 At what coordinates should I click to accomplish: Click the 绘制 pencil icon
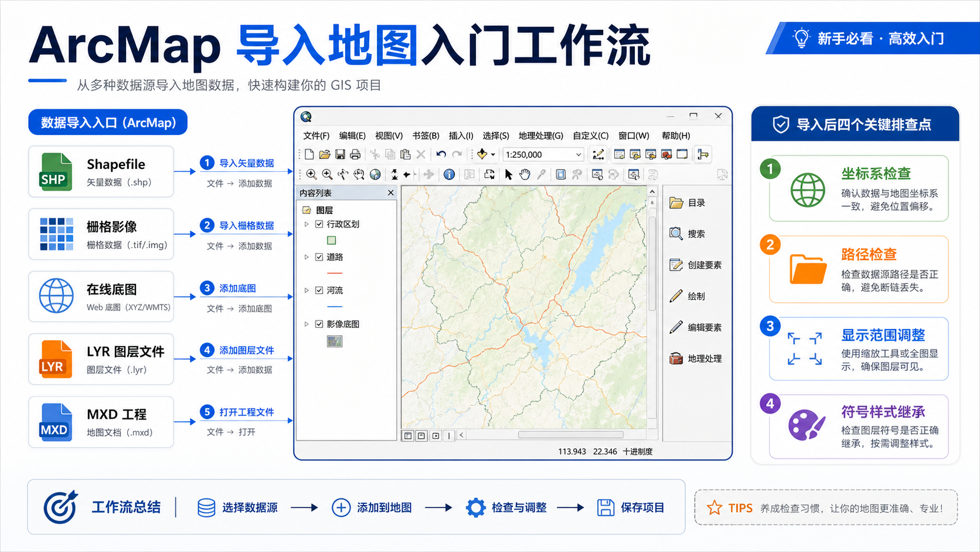676,296
